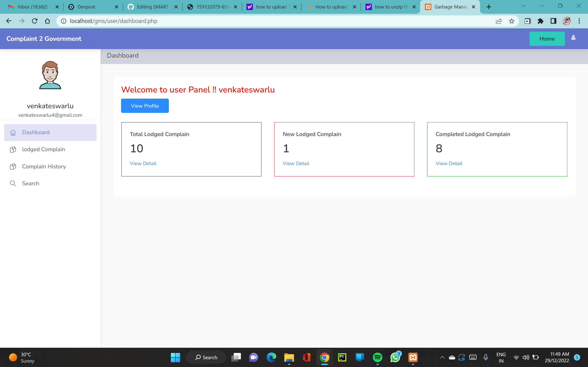
Task: Open lodged Complain via its document icon
Action: [13, 150]
